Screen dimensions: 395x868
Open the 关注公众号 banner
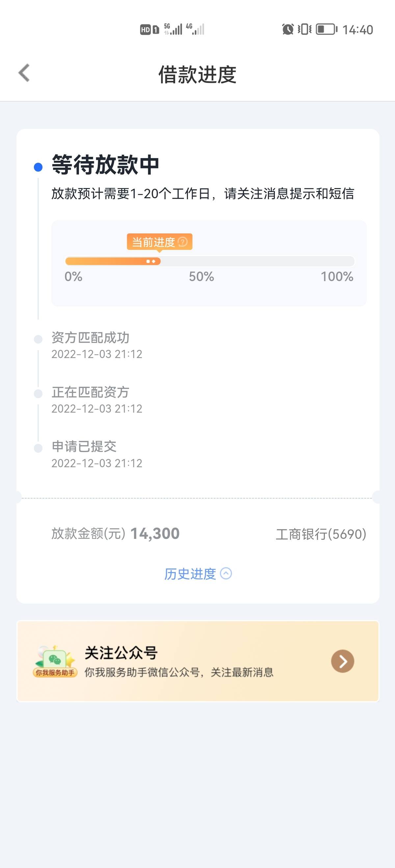coord(198,661)
